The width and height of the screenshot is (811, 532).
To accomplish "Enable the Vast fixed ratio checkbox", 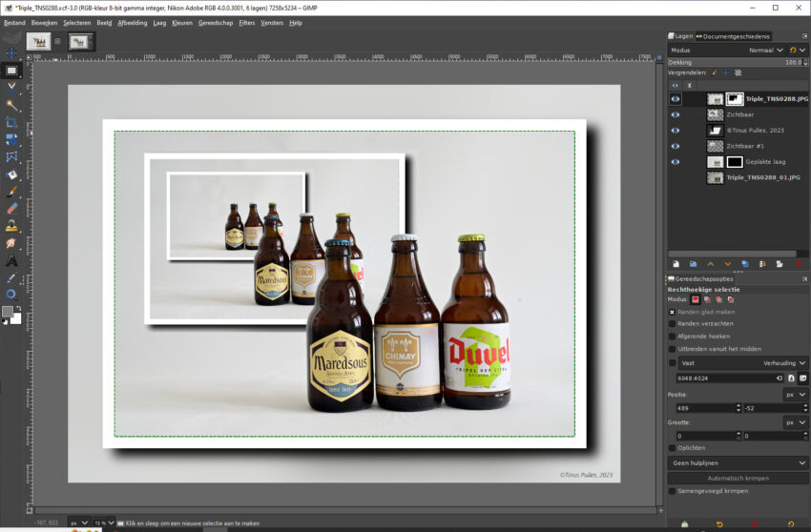I will coord(672,363).
